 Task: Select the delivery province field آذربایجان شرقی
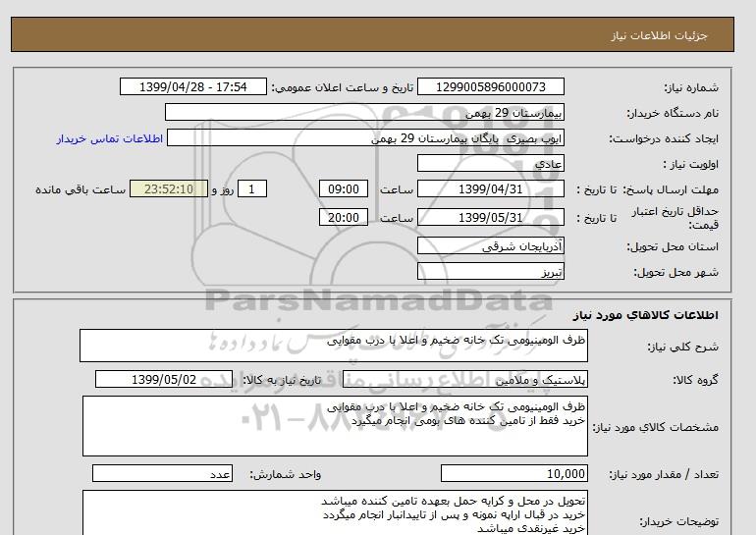tap(490, 245)
